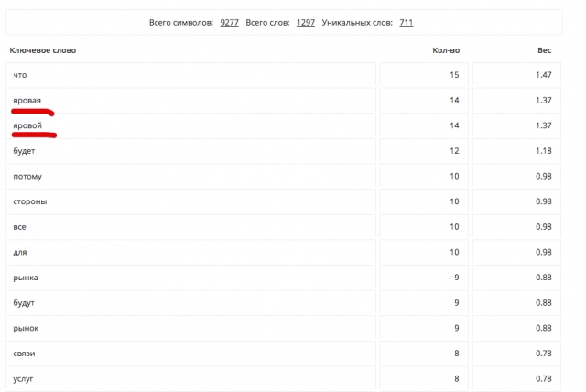586x392 pixels.
Task: Open the total words count 1297
Action: pos(306,22)
